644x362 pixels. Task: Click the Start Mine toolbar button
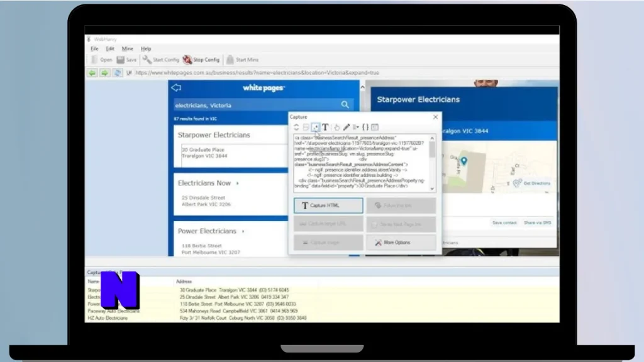[x=242, y=60]
